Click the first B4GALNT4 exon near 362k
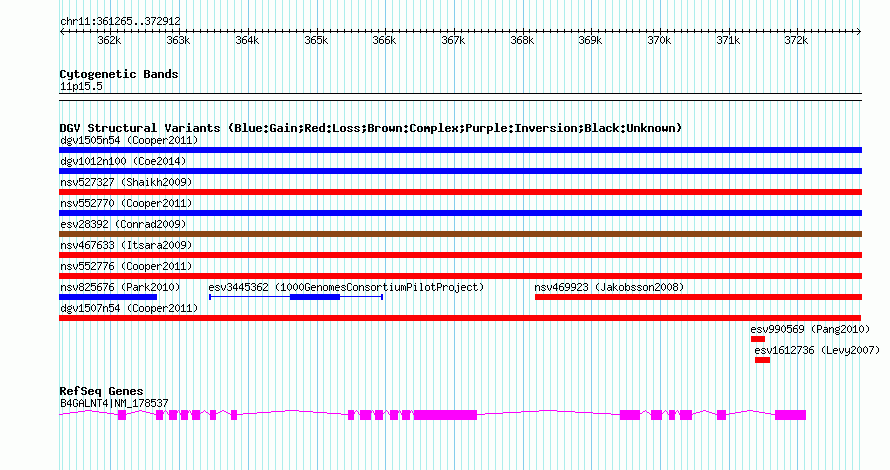Screen dimensions: 890x470 click(122, 415)
